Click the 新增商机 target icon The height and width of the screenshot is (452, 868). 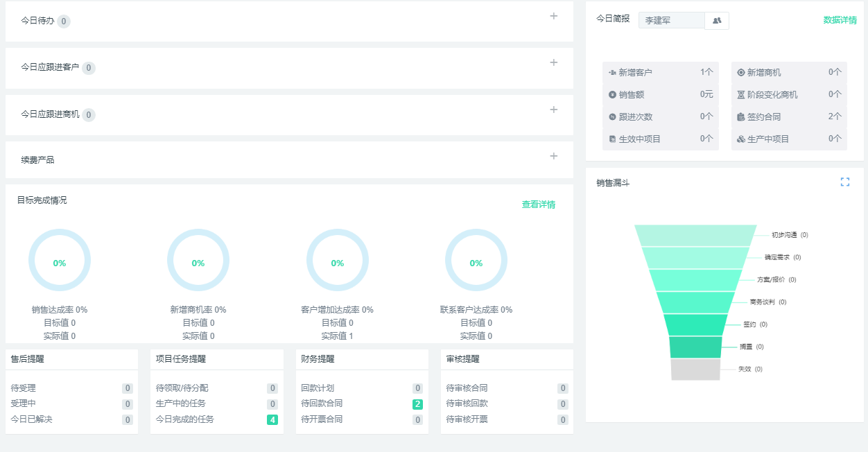coord(740,73)
